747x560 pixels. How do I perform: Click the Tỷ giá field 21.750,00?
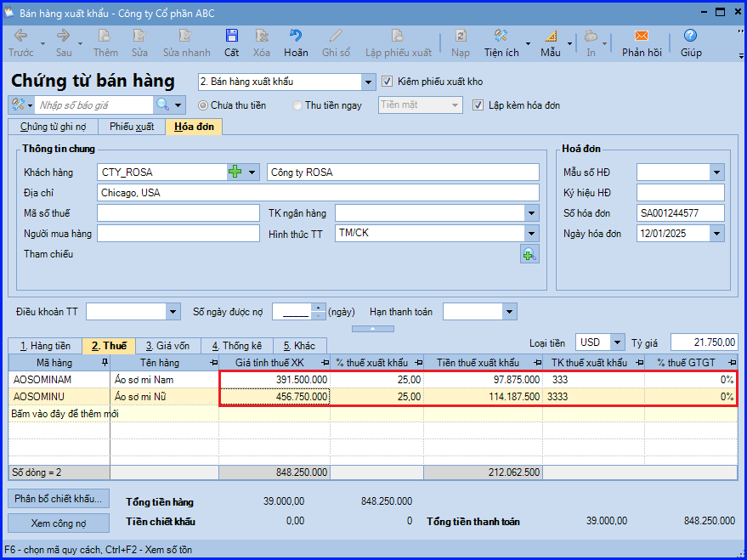pyautogui.click(x=705, y=342)
